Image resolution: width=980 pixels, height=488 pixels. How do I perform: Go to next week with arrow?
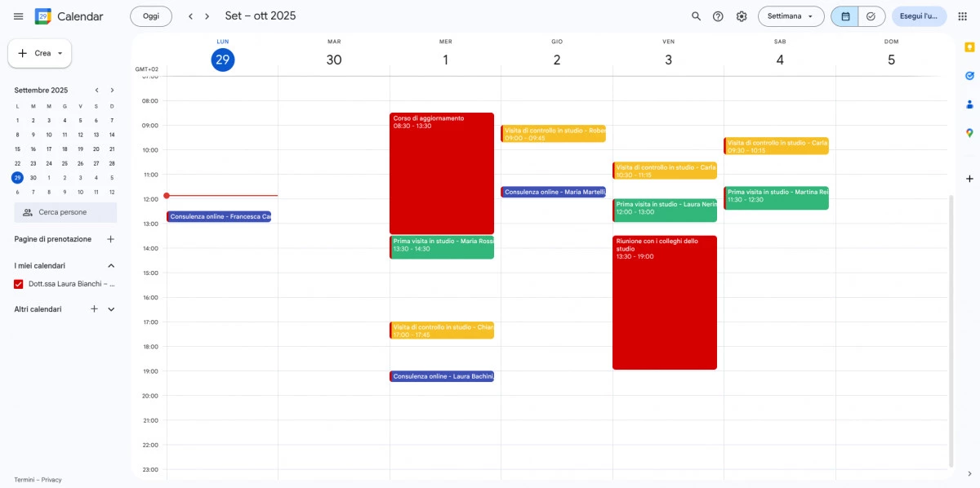pos(207,16)
